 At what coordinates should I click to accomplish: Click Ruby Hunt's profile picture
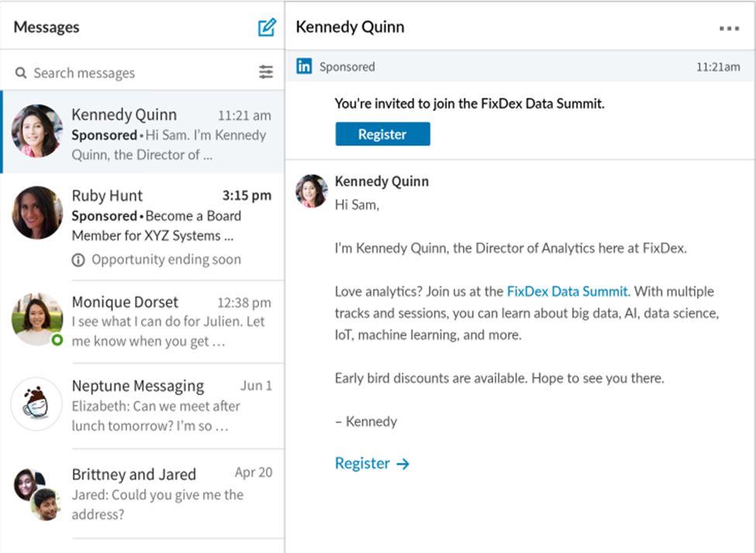(x=36, y=213)
